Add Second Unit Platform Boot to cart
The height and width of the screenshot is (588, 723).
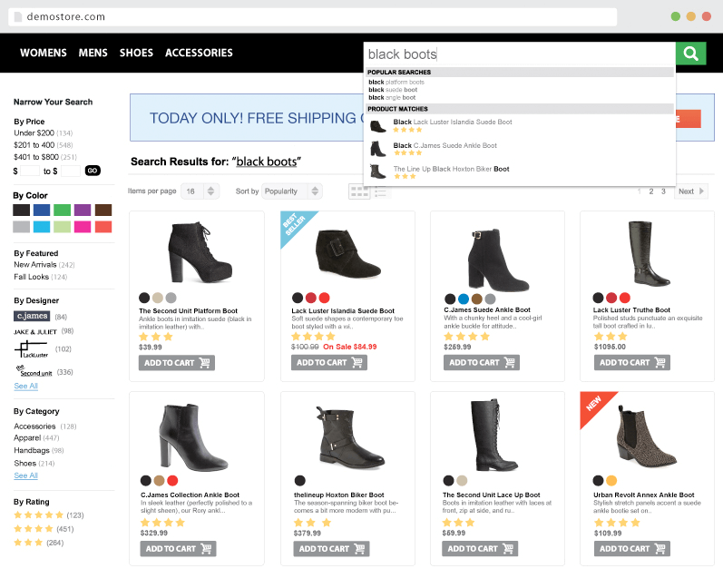coord(176,362)
